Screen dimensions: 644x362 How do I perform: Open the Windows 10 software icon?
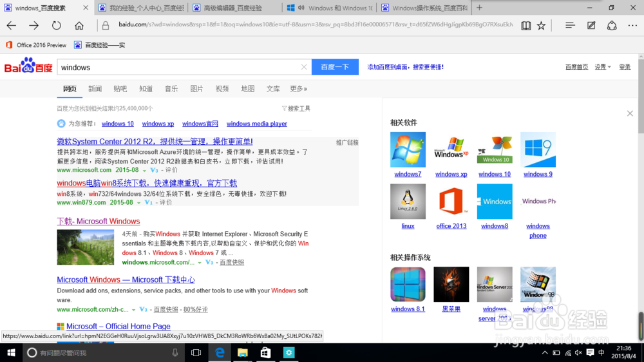pyautogui.click(x=495, y=149)
